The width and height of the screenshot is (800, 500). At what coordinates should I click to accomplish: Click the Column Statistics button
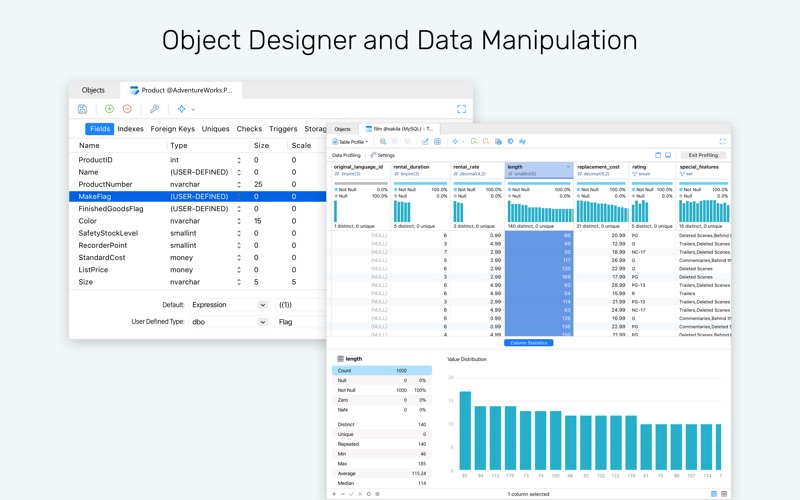(529, 343)
